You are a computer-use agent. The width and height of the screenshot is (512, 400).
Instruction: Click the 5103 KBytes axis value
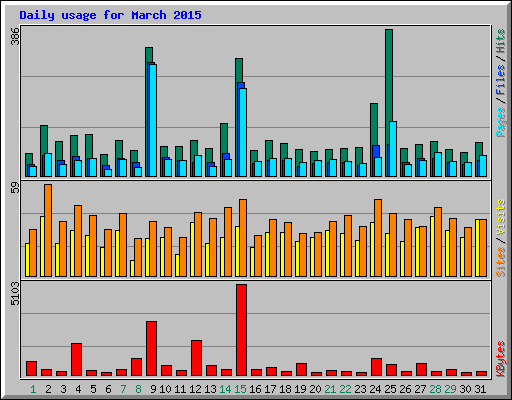pyautogui.click(x=15, y=294)
